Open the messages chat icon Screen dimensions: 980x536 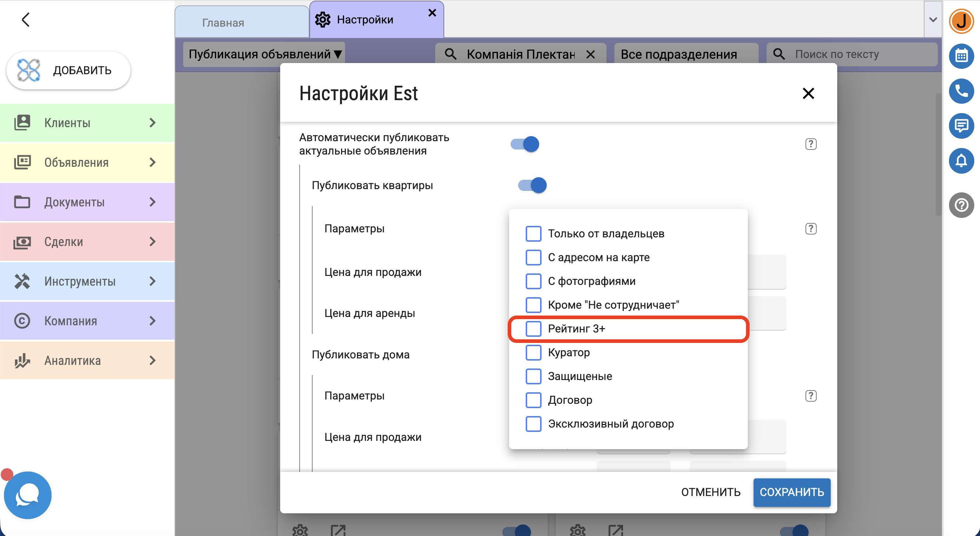pyautogui.click(x=961, y=125)
